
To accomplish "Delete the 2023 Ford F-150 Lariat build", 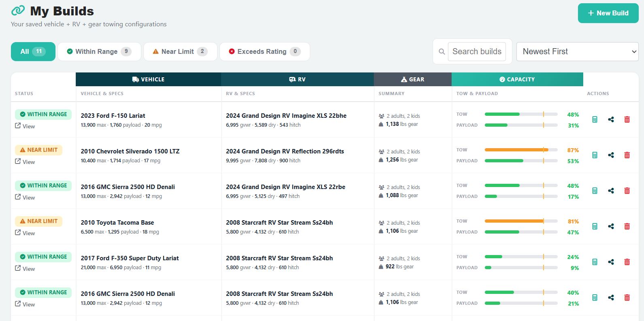I will point(627,119).
